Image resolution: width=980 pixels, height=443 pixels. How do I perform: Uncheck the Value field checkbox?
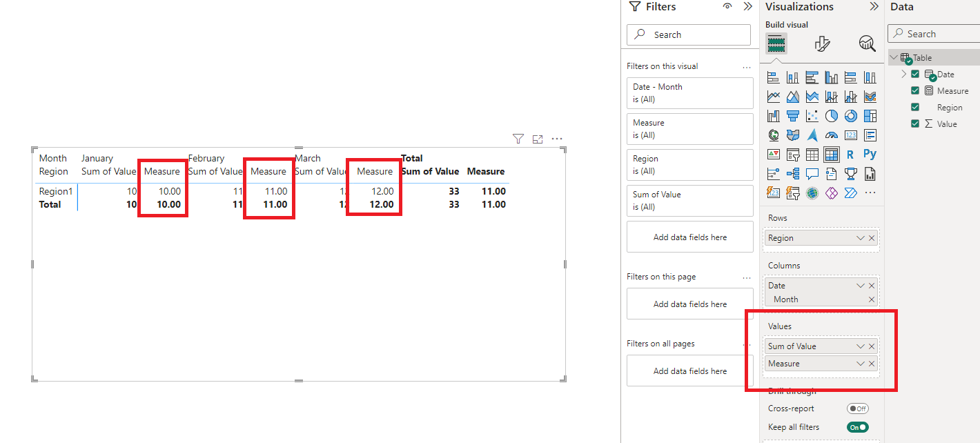915,124
